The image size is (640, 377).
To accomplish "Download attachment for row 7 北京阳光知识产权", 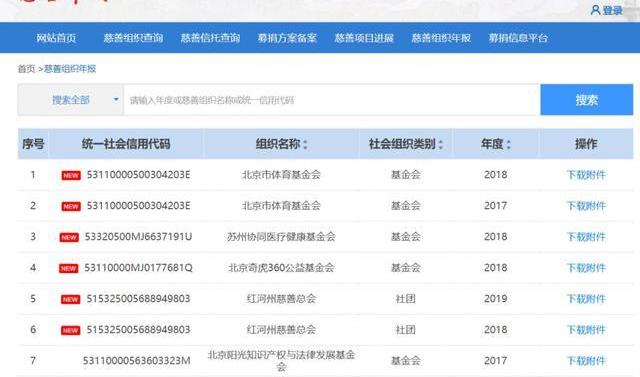I will click(x=586, y=361).
